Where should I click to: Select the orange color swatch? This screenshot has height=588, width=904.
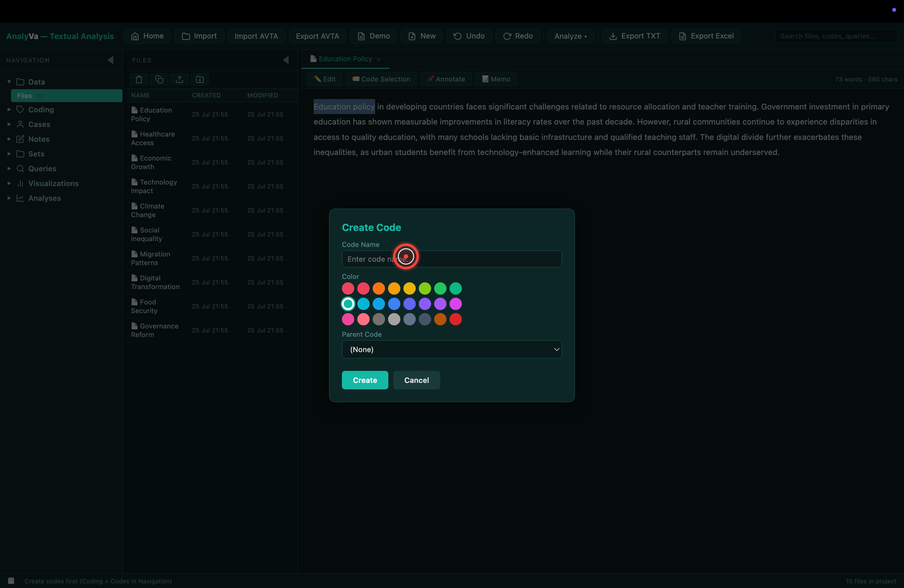(379, 289)
